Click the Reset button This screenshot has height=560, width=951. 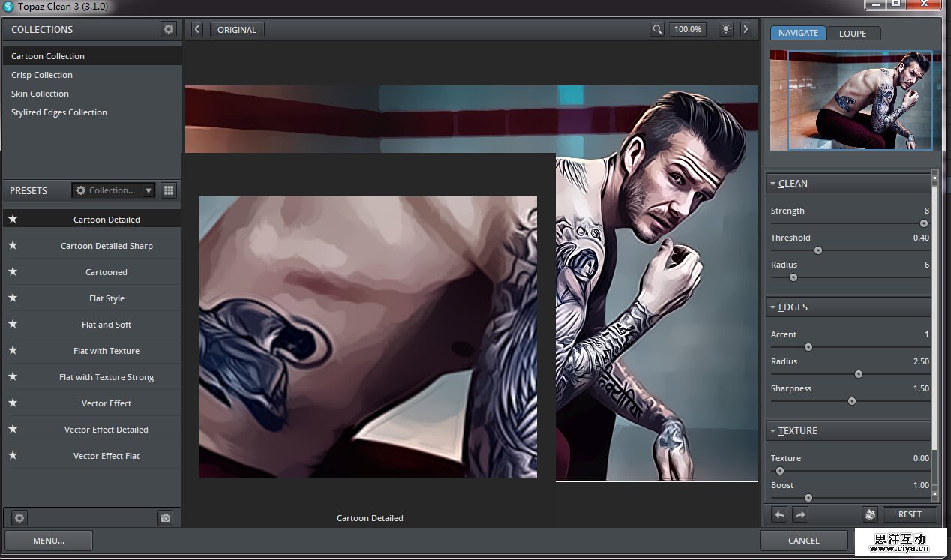(910, 514)
